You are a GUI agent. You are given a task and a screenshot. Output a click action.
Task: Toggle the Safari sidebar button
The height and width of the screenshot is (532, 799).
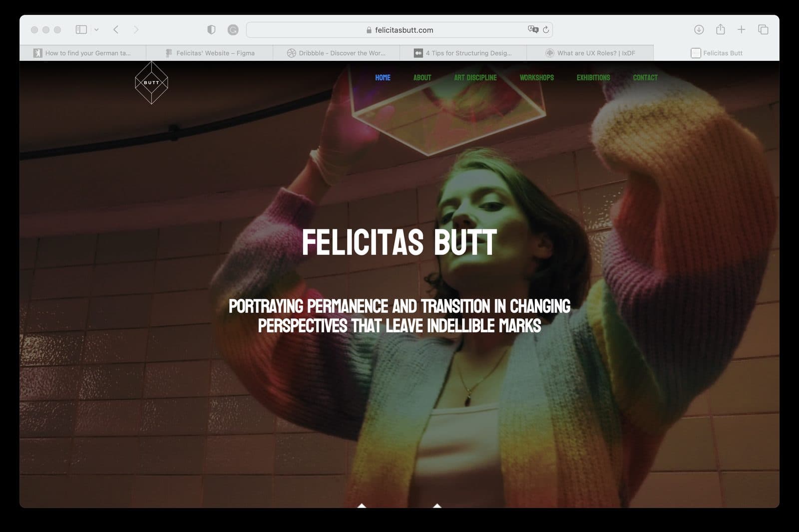[x=81, y=29]
